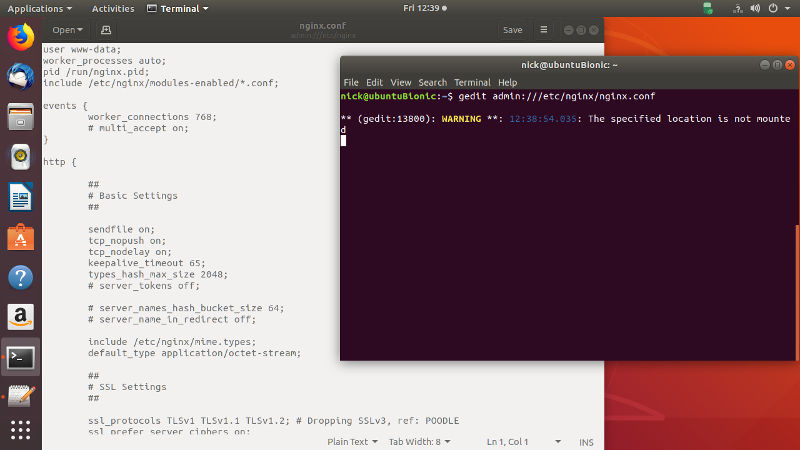This screenshot has width=800, height=450.
Task: Open the network status indicator
Action: [x=737, y=8]
